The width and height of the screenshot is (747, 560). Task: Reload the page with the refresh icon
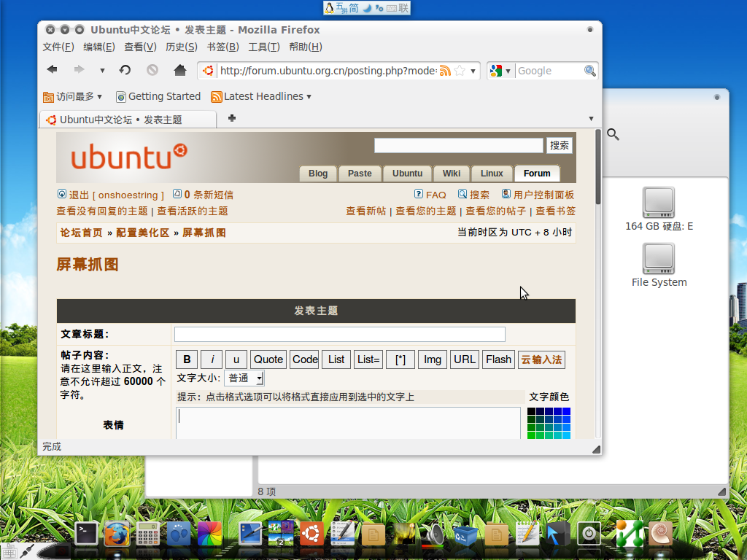click(125, 70)
